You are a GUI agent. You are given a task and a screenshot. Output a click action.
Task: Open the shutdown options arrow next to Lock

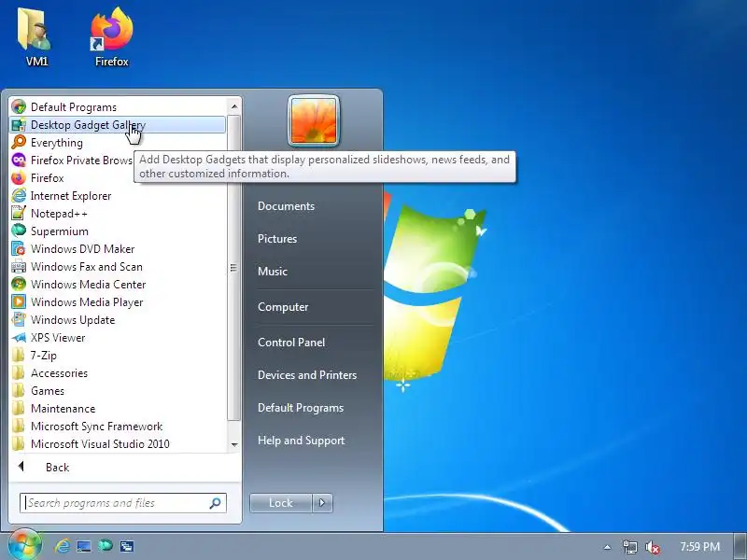322,503
